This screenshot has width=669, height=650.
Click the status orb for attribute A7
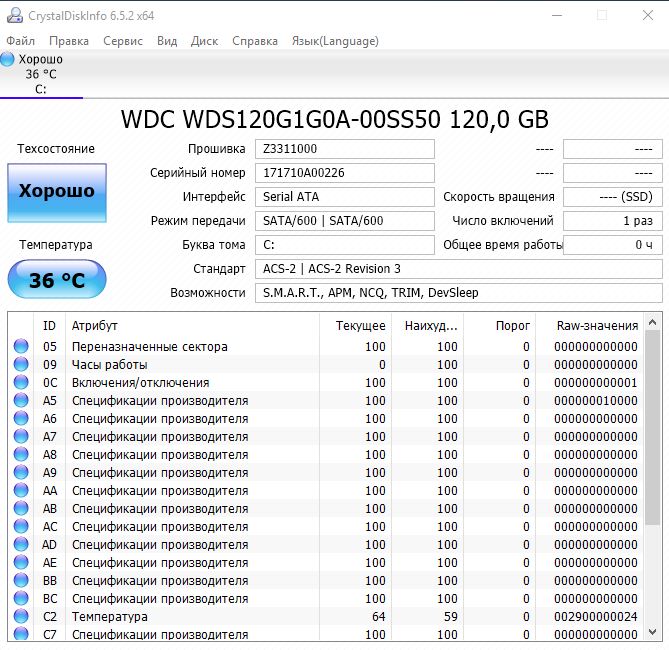(21, 436)
